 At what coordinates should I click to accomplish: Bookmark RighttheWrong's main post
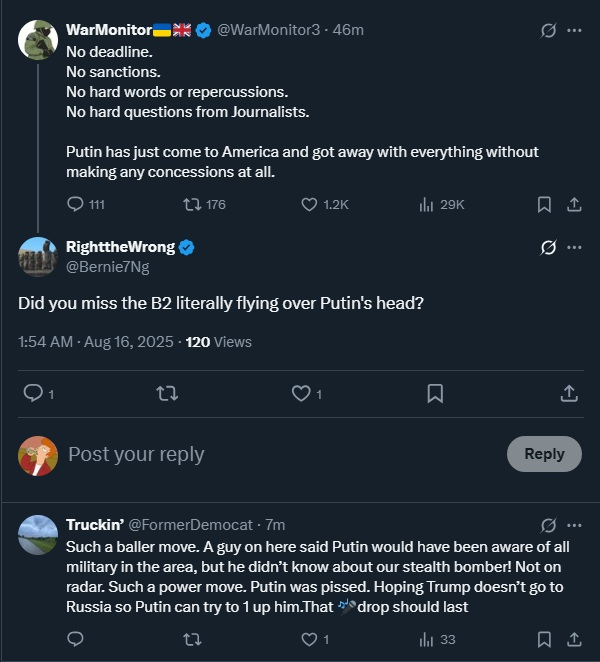(x=435, y=394)
